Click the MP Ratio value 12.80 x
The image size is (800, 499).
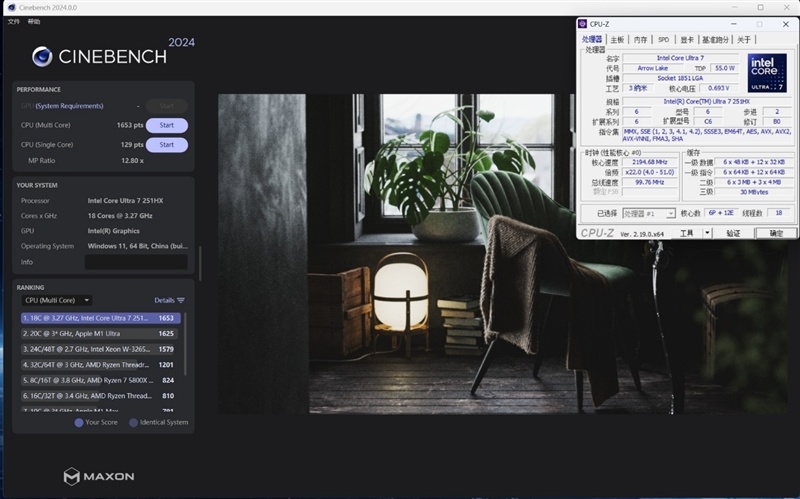coord(132,161)
